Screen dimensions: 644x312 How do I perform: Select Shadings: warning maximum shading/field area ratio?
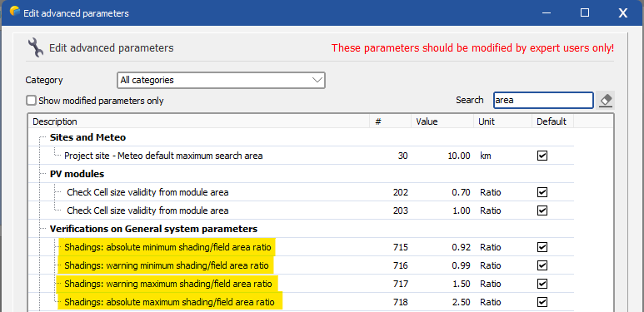point(168,284)
